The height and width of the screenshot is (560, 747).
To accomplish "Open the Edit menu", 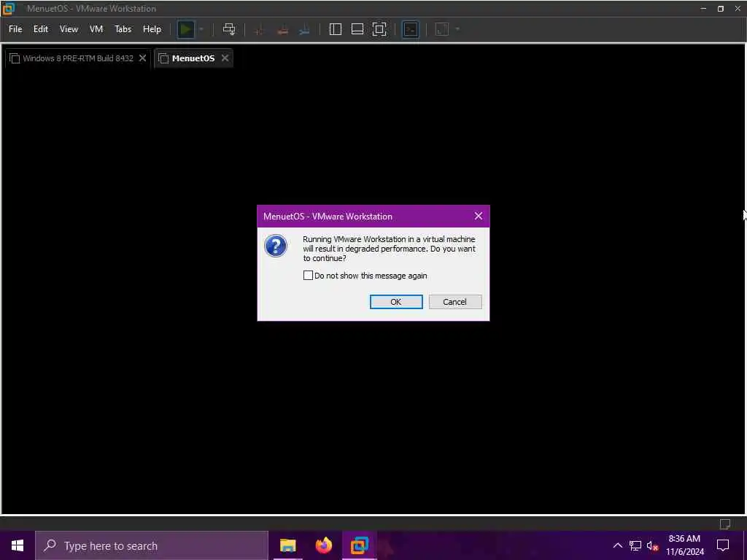I will pyautogui.click(x=41, y=29).
